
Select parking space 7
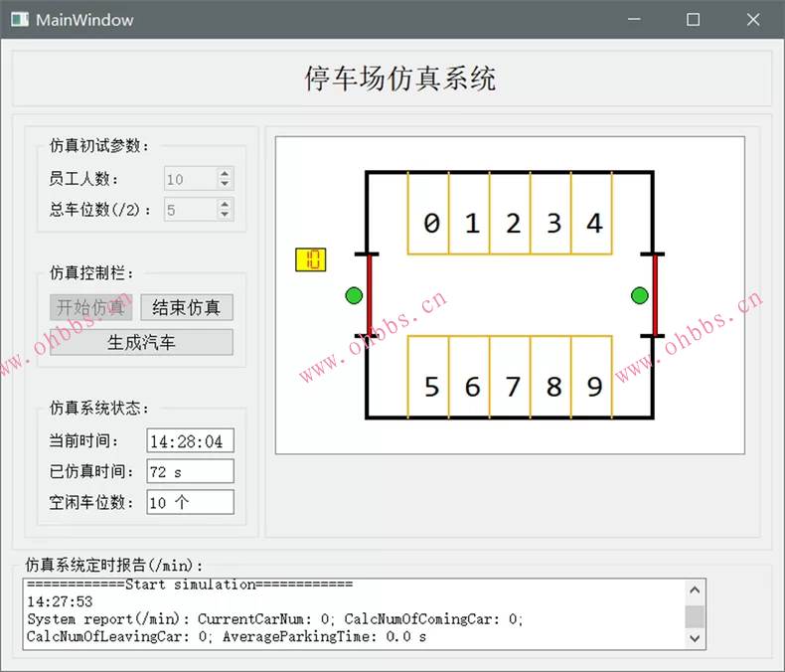pyautogui.click(x=510, y=377)
